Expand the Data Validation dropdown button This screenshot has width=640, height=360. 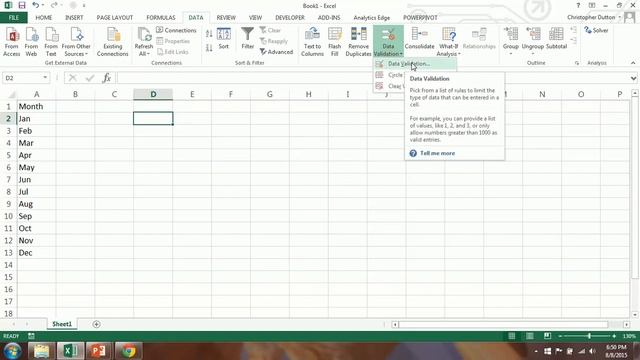[x=388, y=50]
